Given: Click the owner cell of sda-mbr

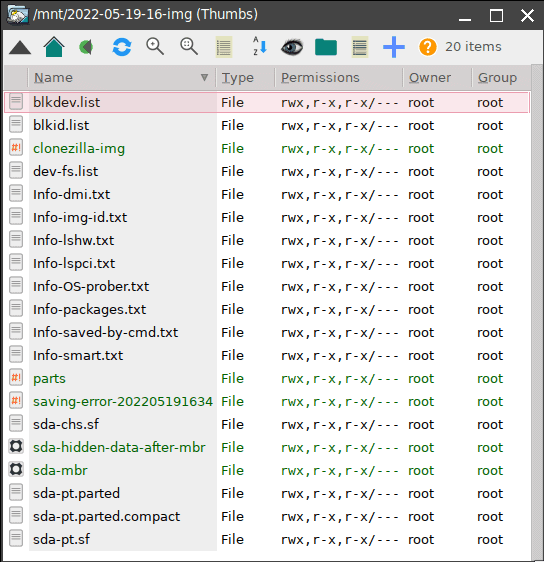Looking at the screenshot, I should [421, 471].
